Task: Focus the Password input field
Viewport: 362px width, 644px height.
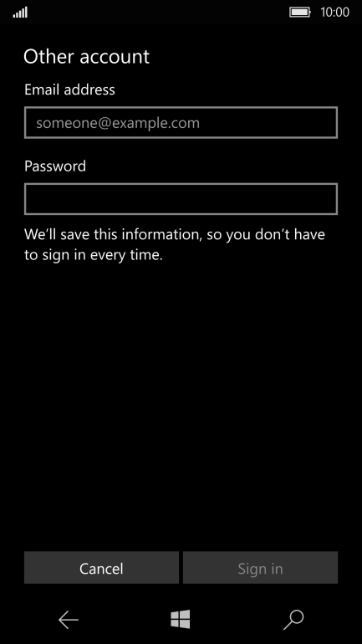Action: tap(181, 199)
